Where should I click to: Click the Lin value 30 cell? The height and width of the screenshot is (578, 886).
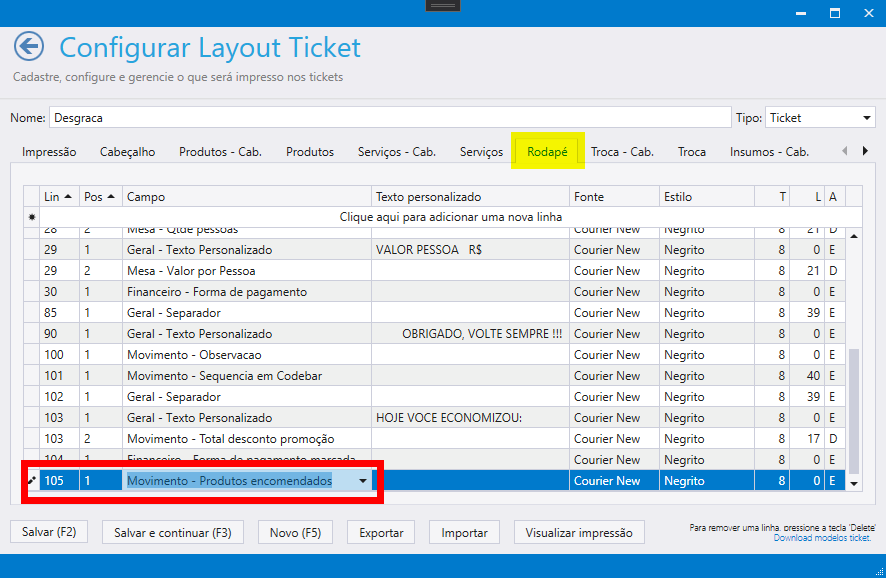[59, 292]
